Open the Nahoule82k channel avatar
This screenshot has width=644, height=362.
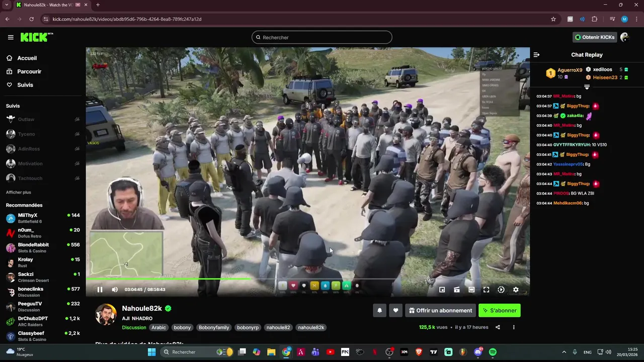pyautogui.click(x=106, y=314)
